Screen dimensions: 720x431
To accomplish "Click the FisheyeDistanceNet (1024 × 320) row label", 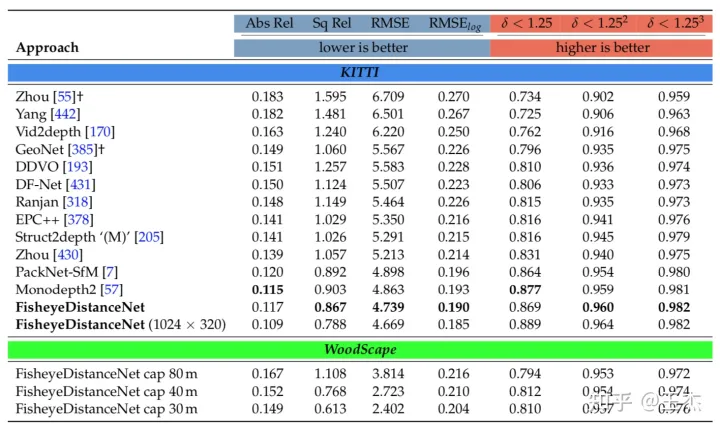I will [121, 325].
